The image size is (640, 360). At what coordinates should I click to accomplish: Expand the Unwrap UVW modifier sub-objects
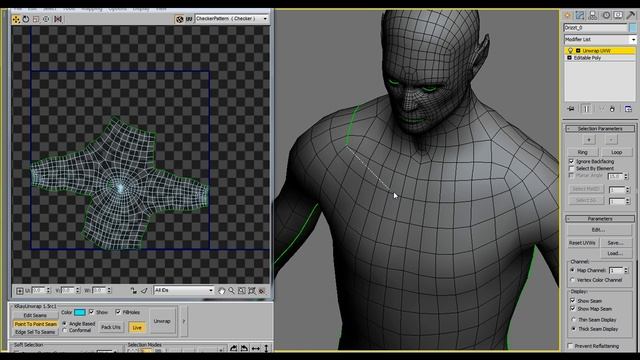point(578,51)
